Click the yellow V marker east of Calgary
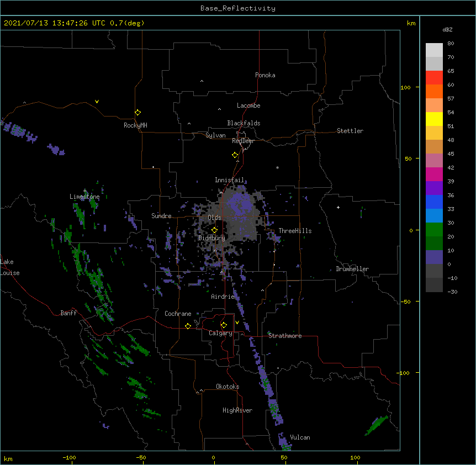The height and width of the screenshot is (465, 476). point(237,323)
